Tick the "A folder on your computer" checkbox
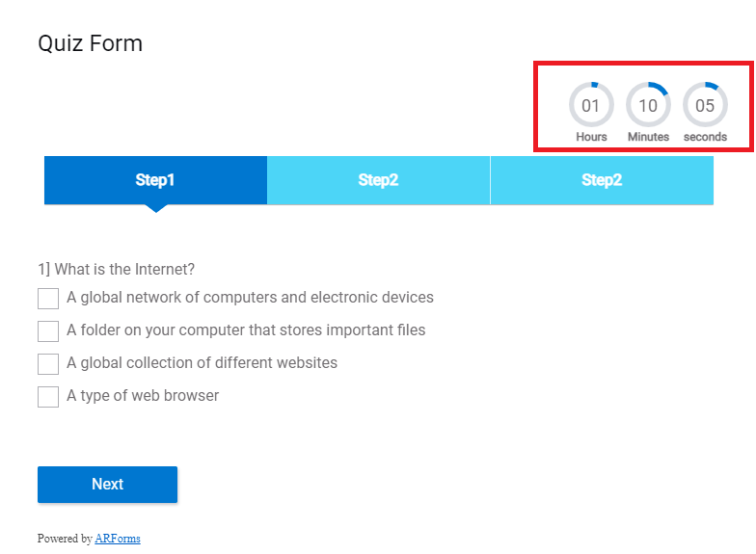756x554 pixels. [48, 331]
